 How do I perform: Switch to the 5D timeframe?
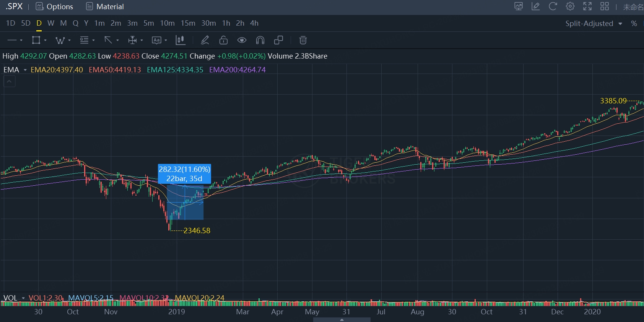click(x=26, y=23)
